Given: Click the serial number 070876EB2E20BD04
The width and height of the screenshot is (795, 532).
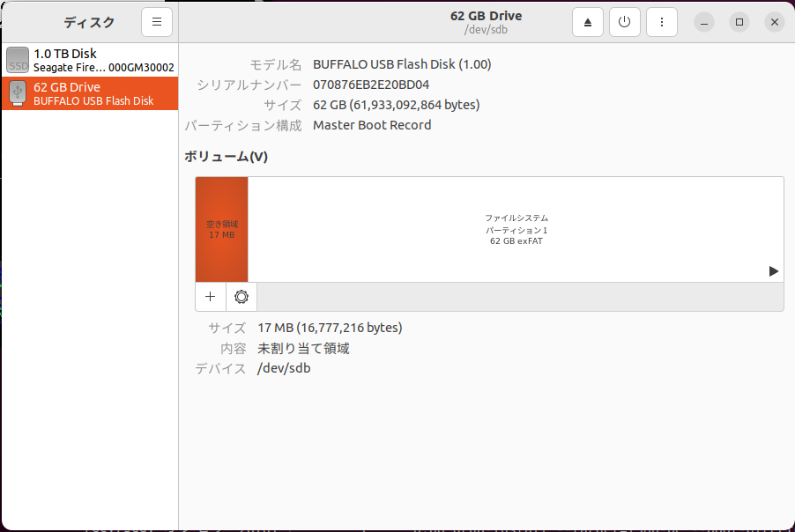Looking at the screenshot, I should pos(371,85).
